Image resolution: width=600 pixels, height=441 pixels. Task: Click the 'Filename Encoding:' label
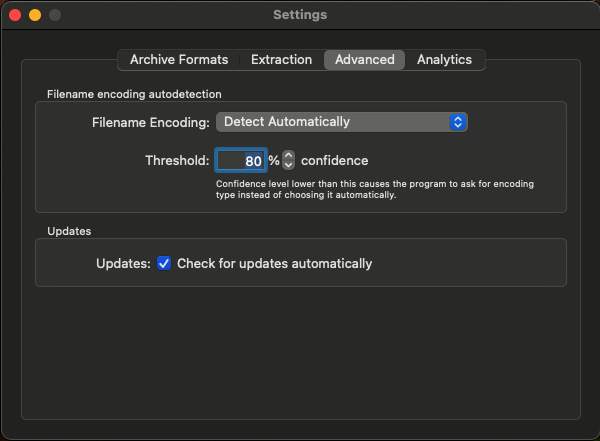tap(150, 122)
